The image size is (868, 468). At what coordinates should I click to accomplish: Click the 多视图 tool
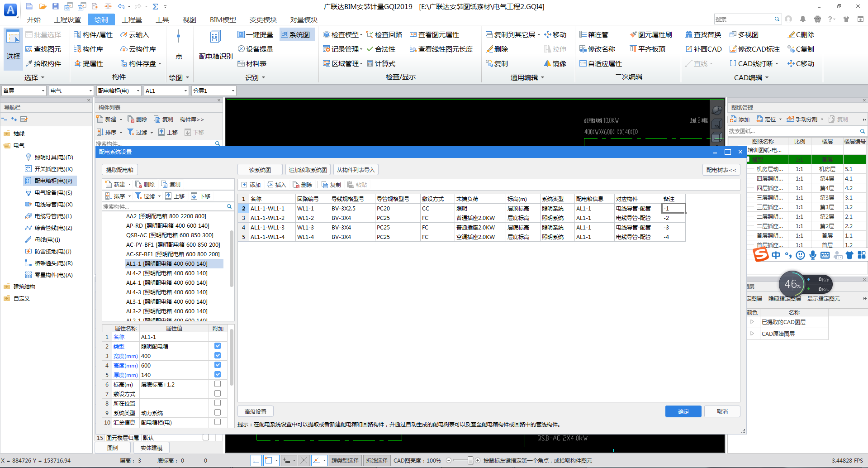click(744, 34)
